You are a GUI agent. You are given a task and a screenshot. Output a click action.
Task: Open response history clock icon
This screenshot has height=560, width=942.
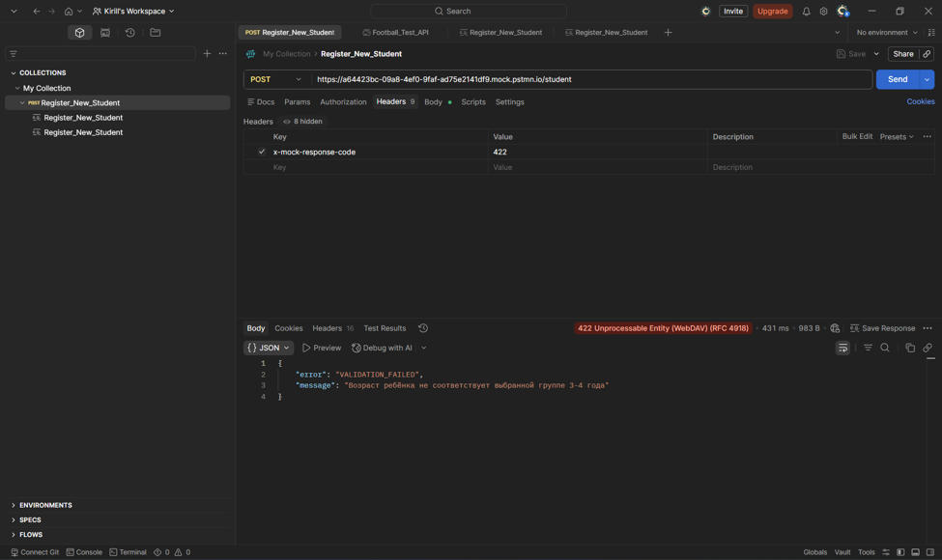[x=423, y=328]
